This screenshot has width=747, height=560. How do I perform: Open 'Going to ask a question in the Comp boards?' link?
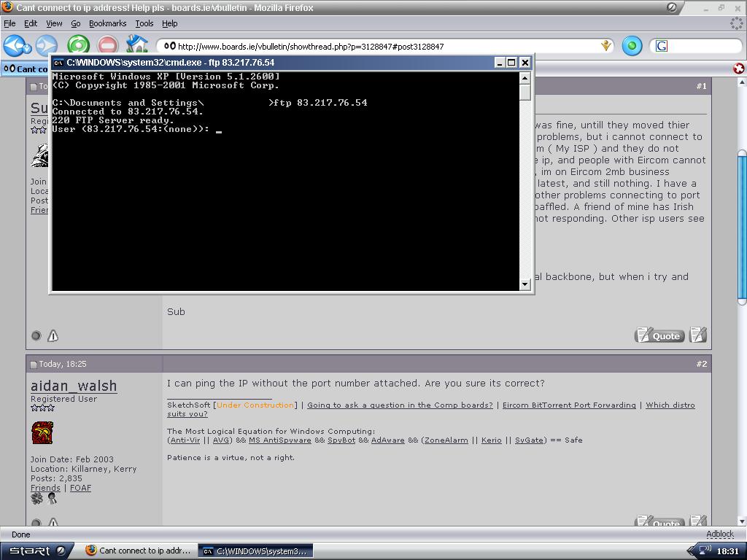tap(400, 405)
